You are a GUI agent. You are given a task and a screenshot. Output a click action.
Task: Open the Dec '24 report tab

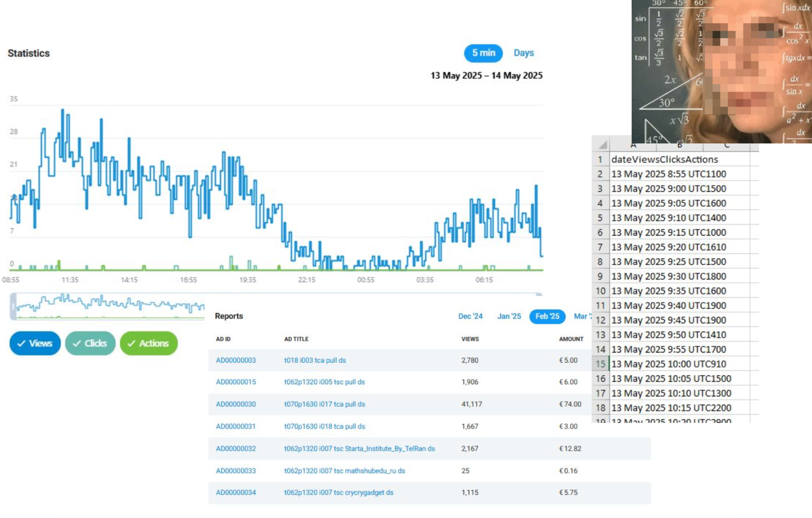point(470,316)
